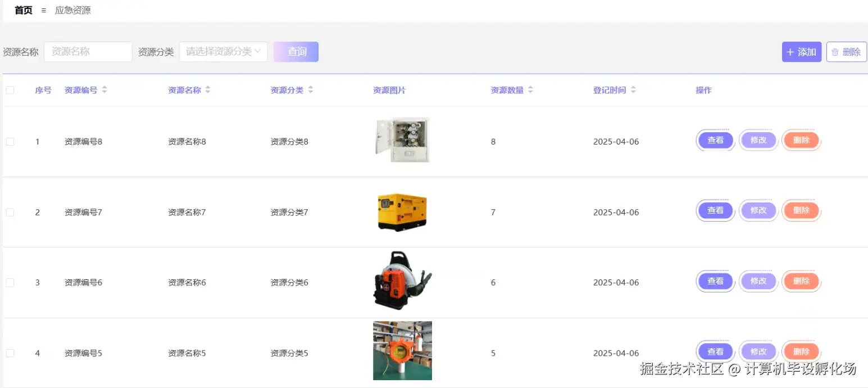The width and height of the screenshot is (868, 388).
Task: Click 修改 on the 资源编号5 row
Action: [x=758, y=351]
